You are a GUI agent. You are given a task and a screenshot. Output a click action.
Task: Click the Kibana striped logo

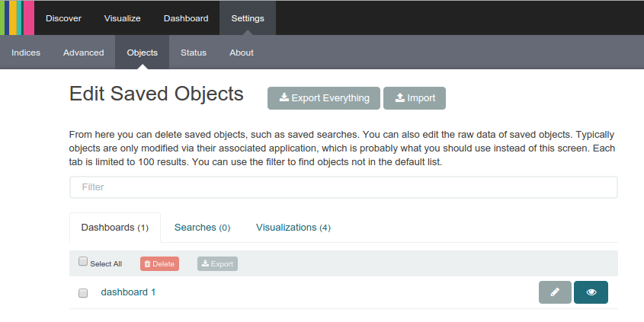[18, 18]
